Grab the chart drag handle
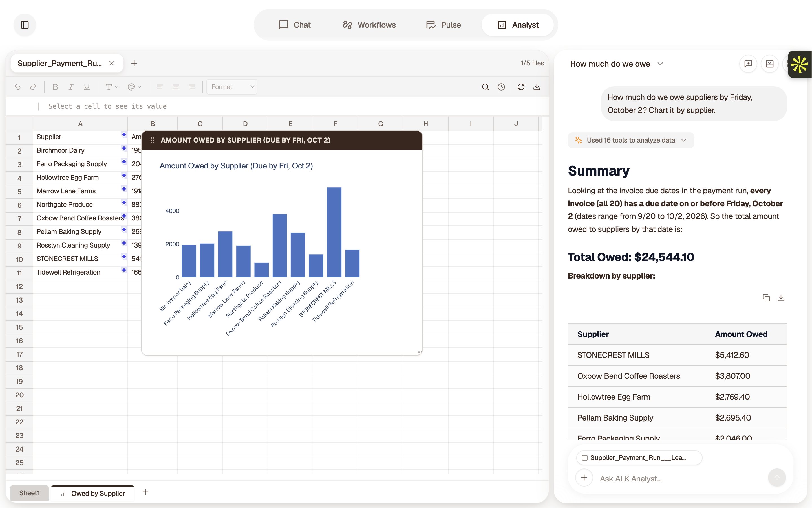 click(152, 140)
